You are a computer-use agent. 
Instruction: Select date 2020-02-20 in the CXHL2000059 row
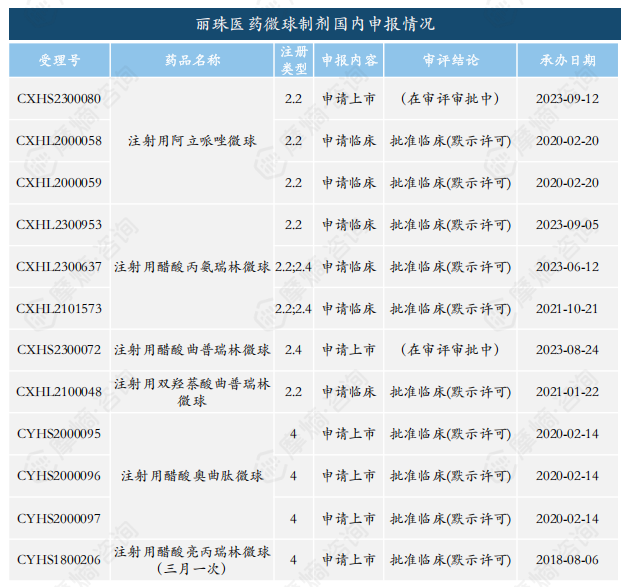click(x=567, y=183)
